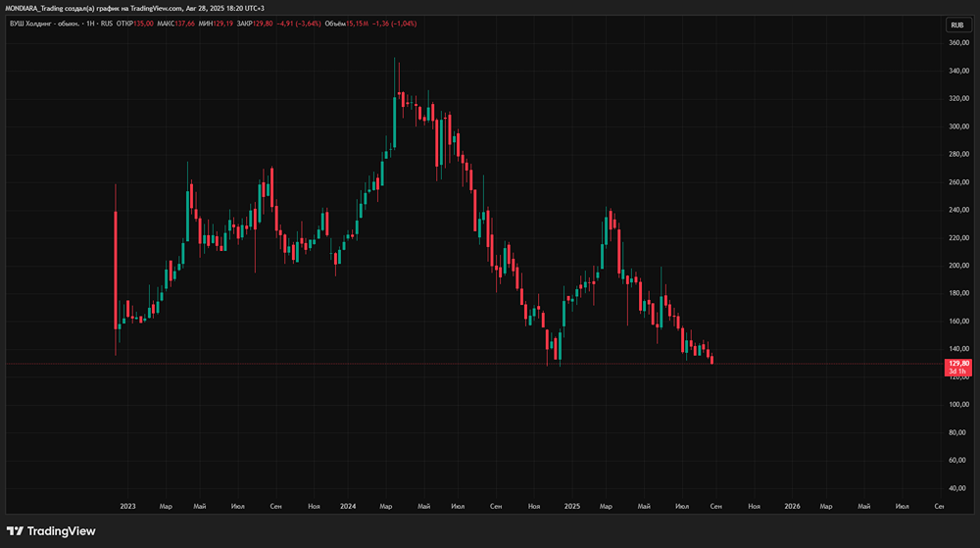The width and height of the screenshot is (980, 548).
Task: Open the RUB currency selector
Action: [x=956, y=25]
